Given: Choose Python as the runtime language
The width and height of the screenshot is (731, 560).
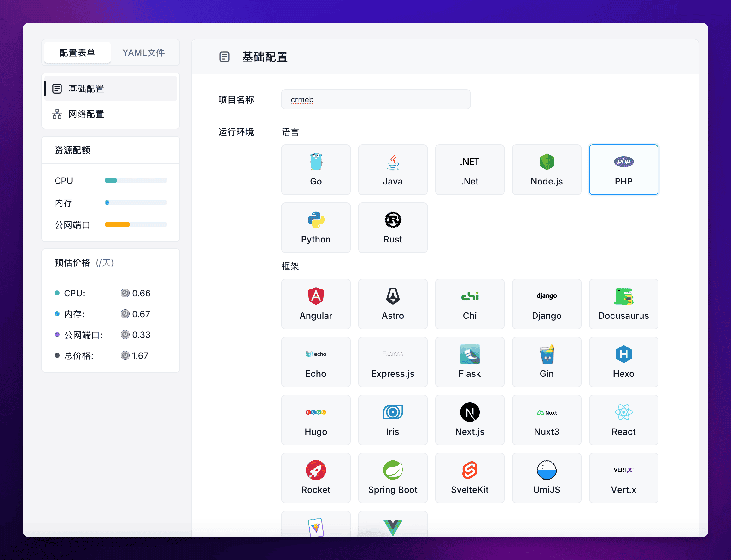Looking at the screenshot, I should pos(316,228).
